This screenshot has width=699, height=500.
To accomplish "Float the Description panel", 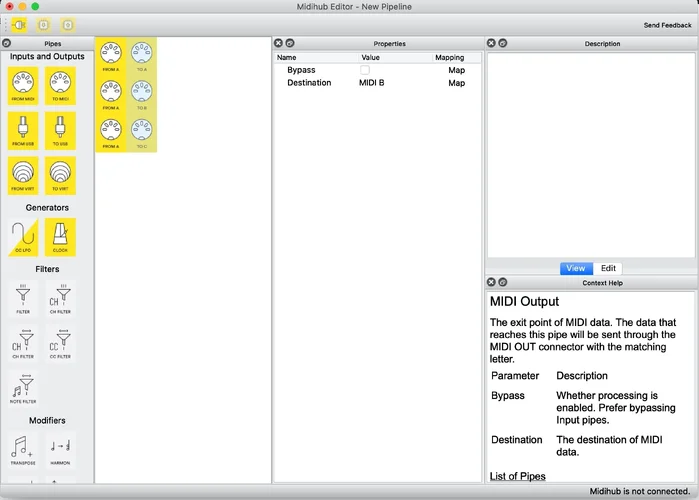I will (x=502, y=43).
